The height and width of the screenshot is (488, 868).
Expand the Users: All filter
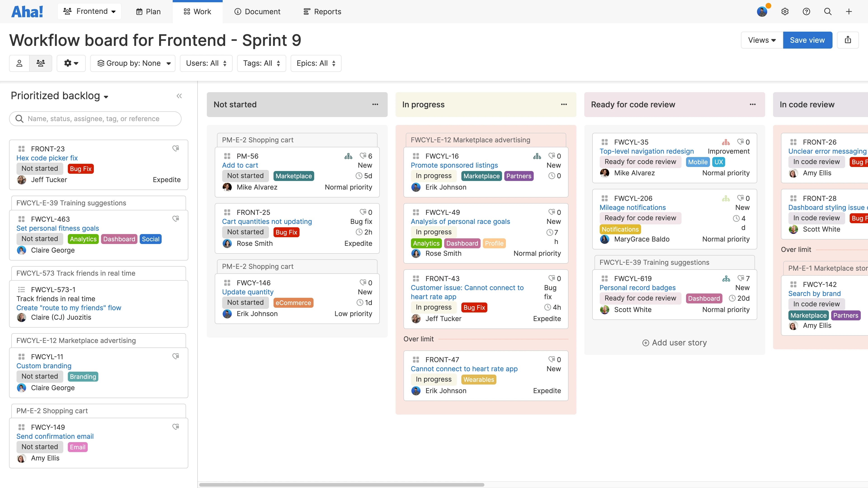(206, 63)
